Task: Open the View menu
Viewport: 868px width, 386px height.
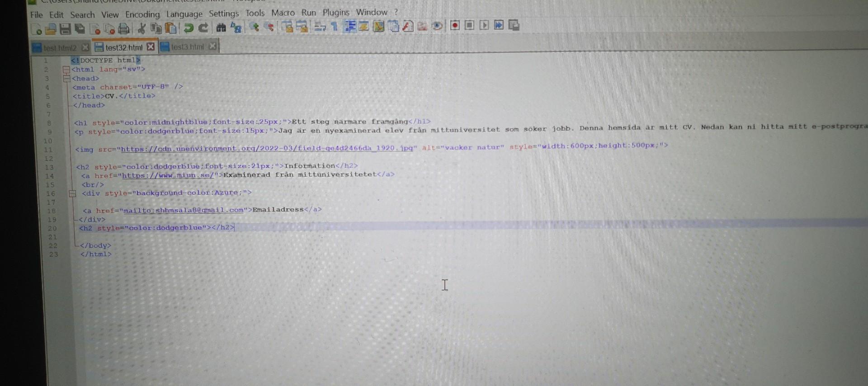Action: pyautogui.click(x=110, y=15)
